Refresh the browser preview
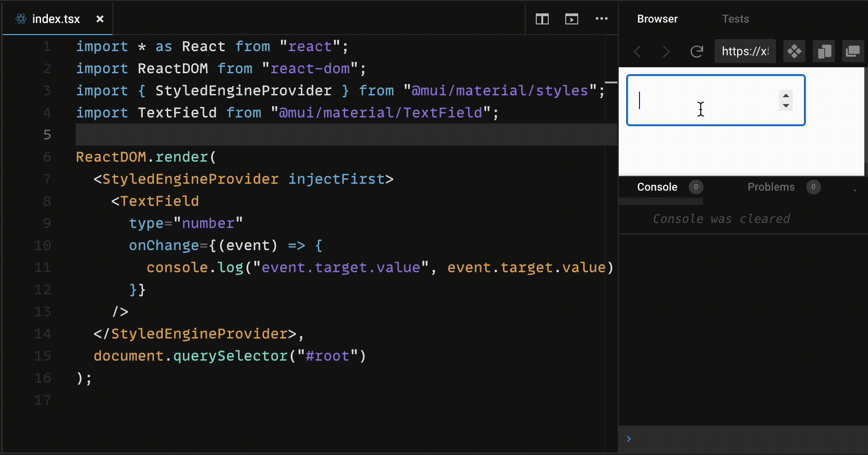The height and width of the screenshot is (455, 868). pyautogui.click(x=697, y=51)
